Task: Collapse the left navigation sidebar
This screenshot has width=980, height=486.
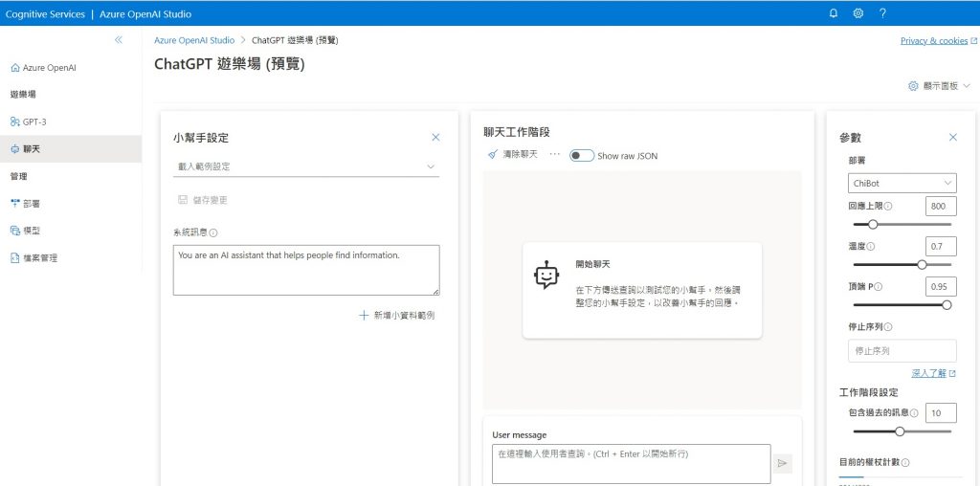Action: click(119, 40)
